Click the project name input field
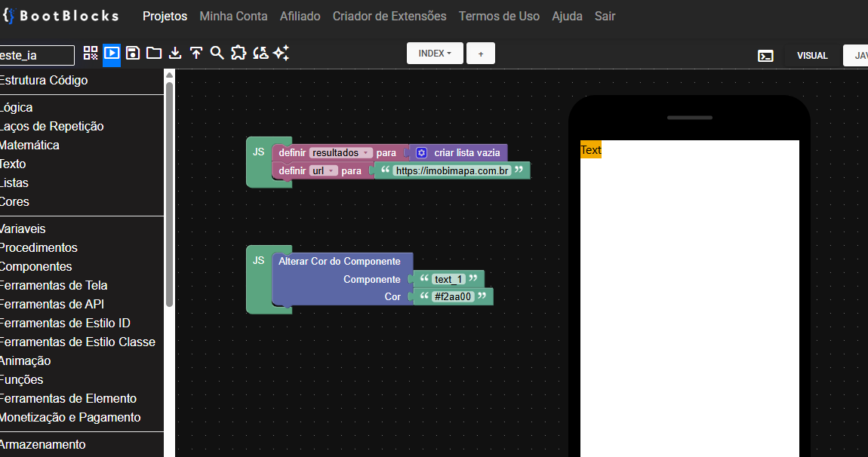Image resolution: width=868 pixels, height=457 pixels. click(36, 55)
